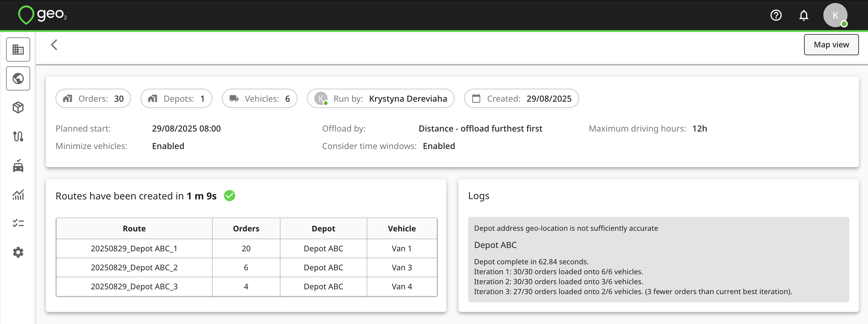Click the Created 29/08/2025 chip

pyautogui.click(x=521, y=98)
